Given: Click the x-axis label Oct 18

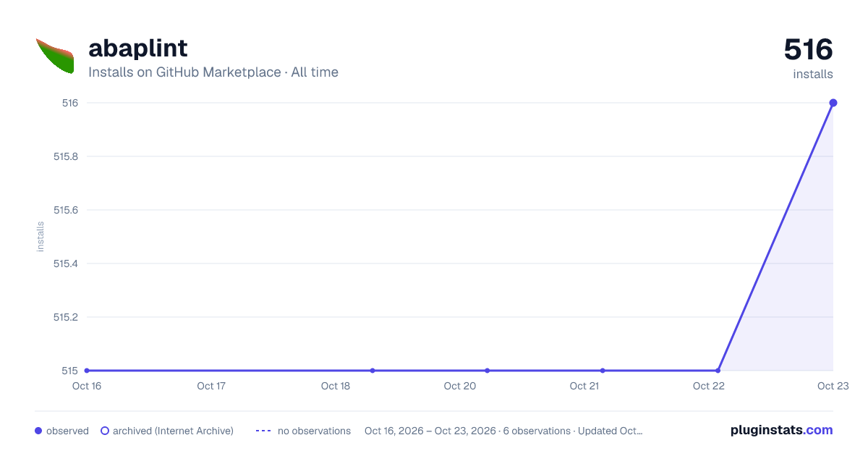Looking at the screenshot, I should (336, 386).
